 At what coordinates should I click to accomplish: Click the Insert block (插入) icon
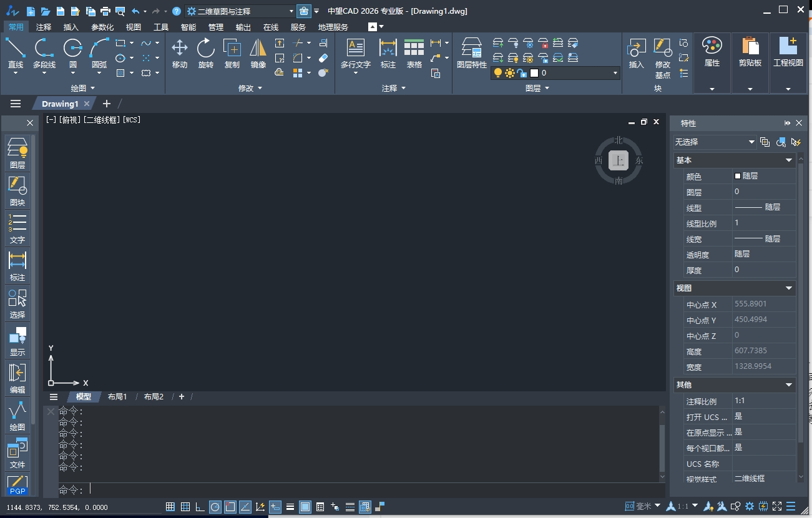(x=636, y=53)
